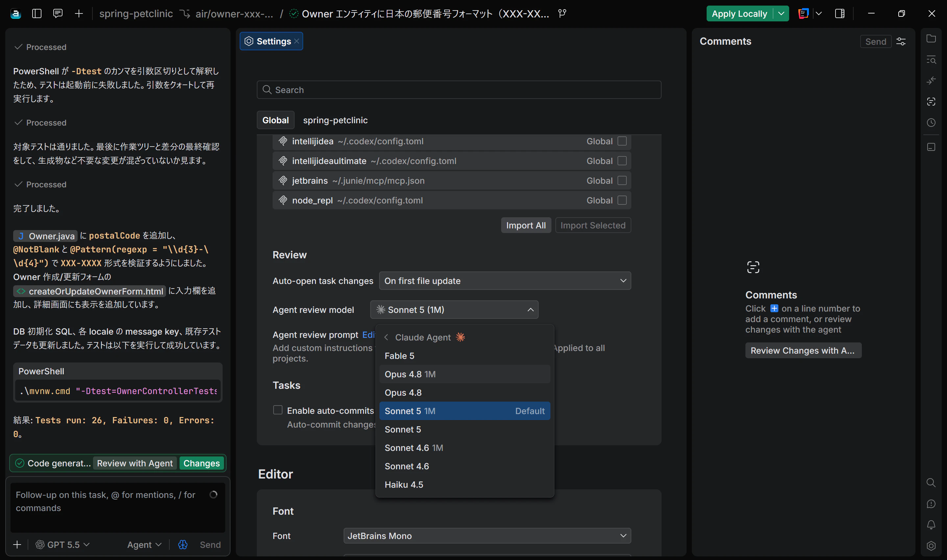This screenshot has width=947, height=560.
Task: Switch to the spring-petclinic settings tab
Action: [x=335, y=120]
